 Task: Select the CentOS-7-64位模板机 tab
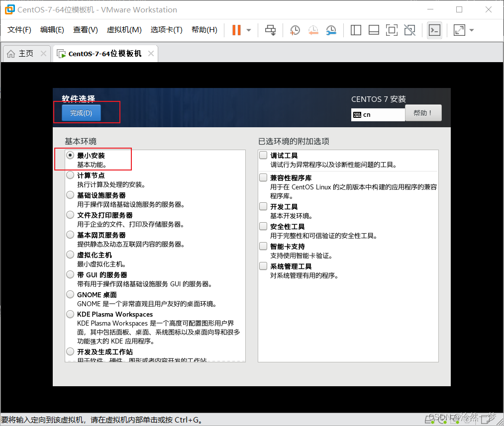pos(105,53)
